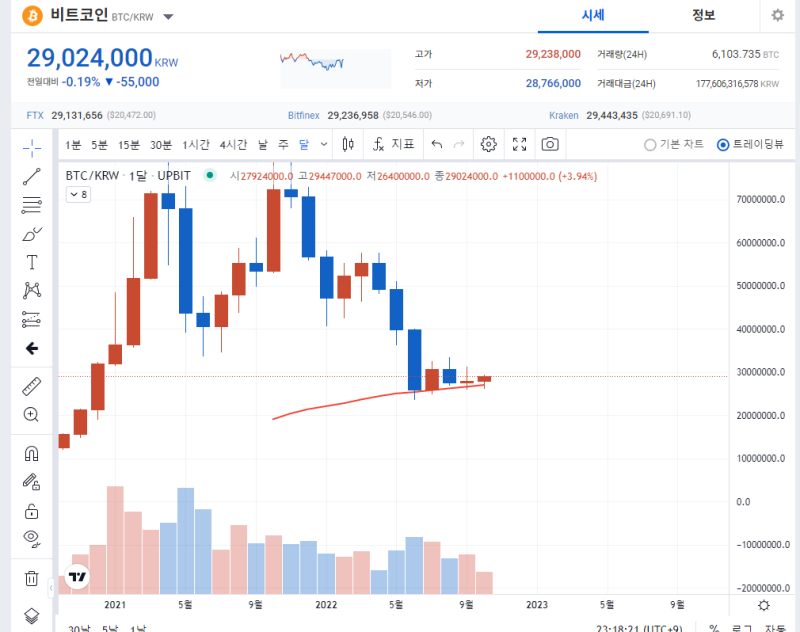
Task: Click the 30날 date range button
Action: click(79, 628)
